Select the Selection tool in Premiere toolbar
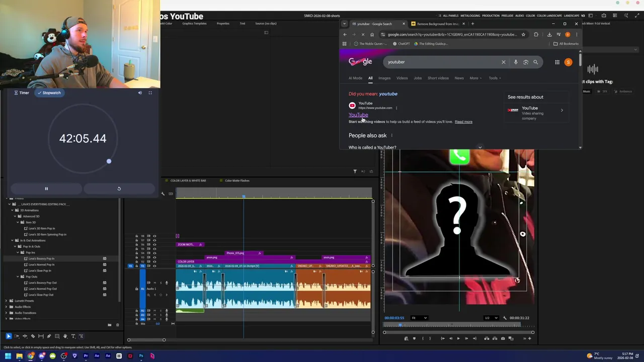This screenshot has height=362, width=644. 9,336
